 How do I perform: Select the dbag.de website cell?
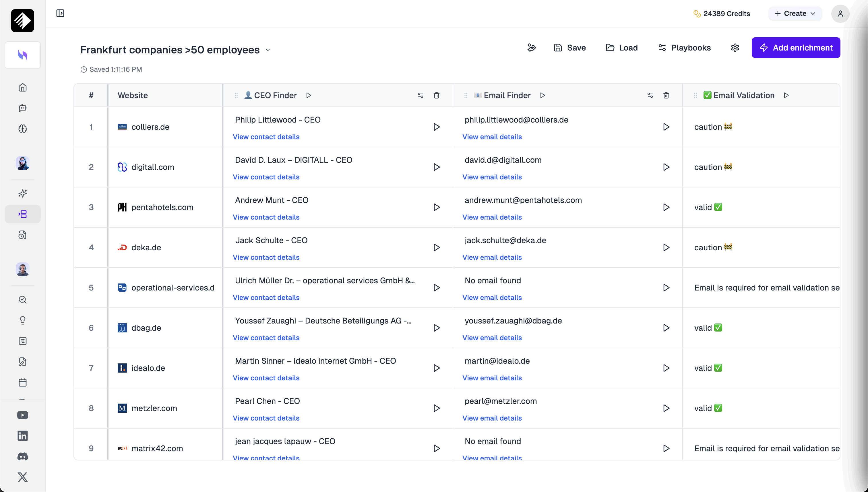[165, 328]
